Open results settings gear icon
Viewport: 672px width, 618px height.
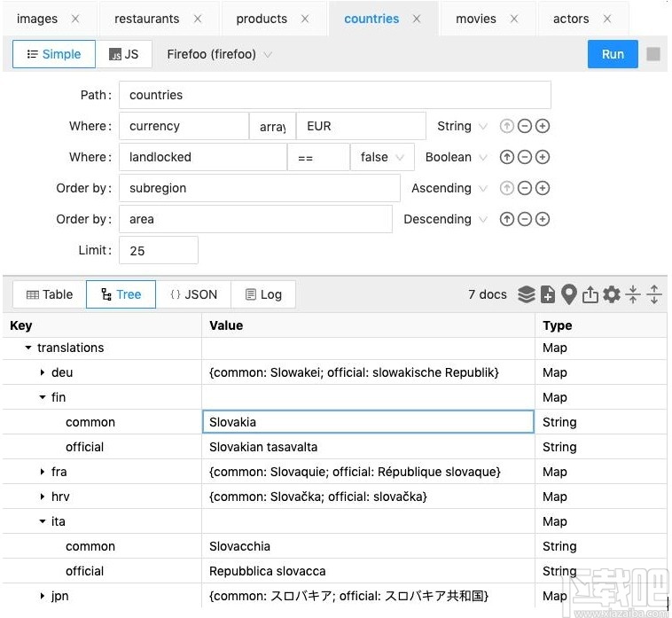click(612, 294)
